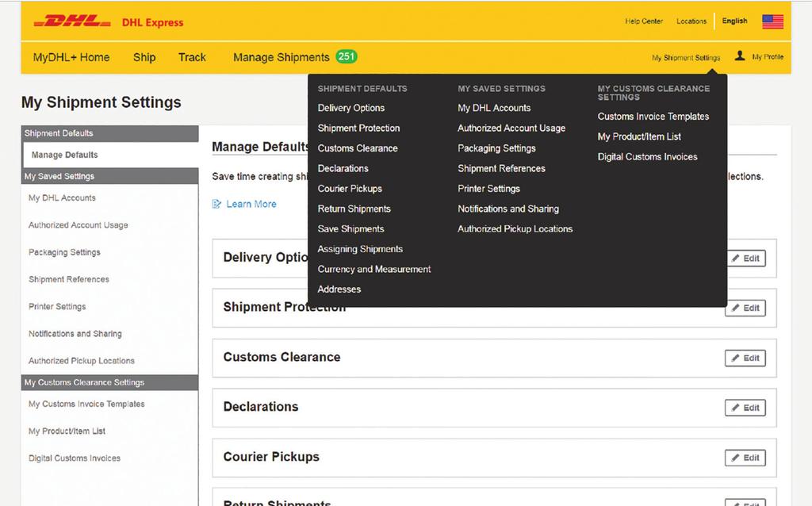Viewport: 812px width, 506px height.
Task: Edit the Declarations section
Action: 745,408
